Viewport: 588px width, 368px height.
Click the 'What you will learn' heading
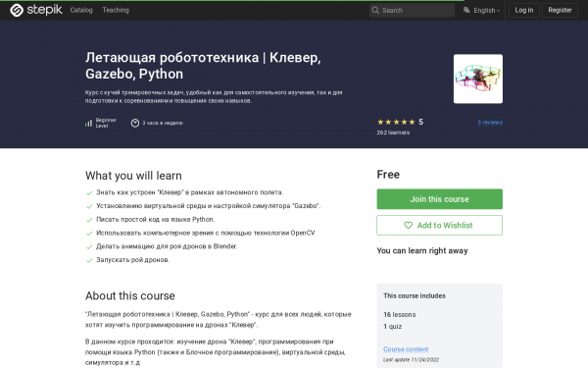pos(133,176)
